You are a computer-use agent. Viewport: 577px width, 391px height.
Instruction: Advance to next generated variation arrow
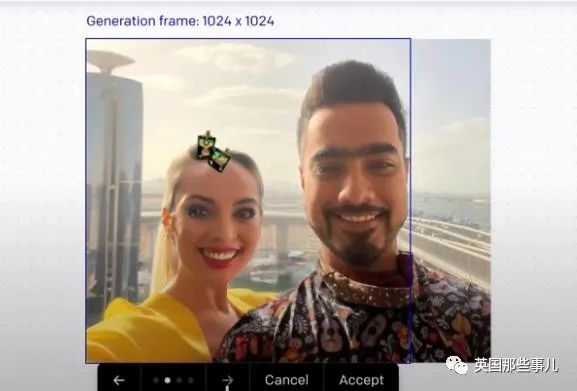[228, 380]
